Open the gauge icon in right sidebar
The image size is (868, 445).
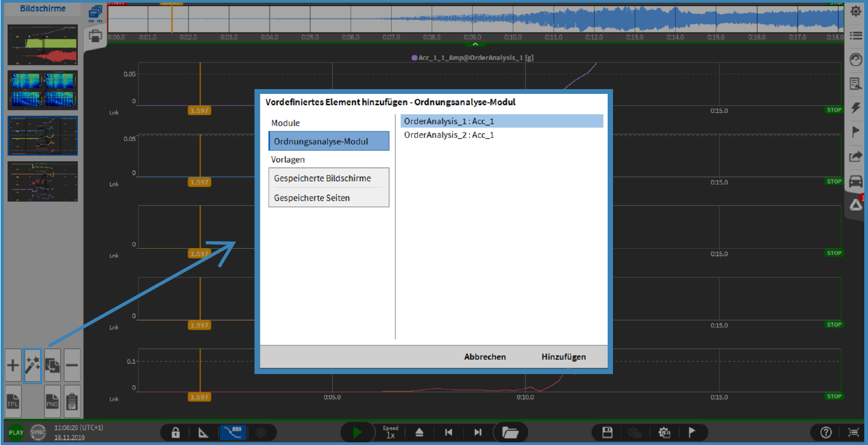(x=856, y=59)
